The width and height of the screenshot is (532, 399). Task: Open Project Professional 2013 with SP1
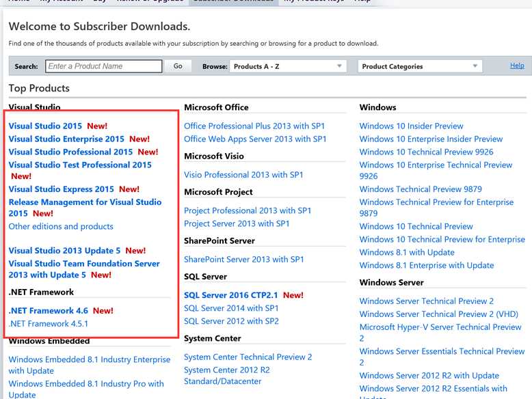[x=248, y=210]
